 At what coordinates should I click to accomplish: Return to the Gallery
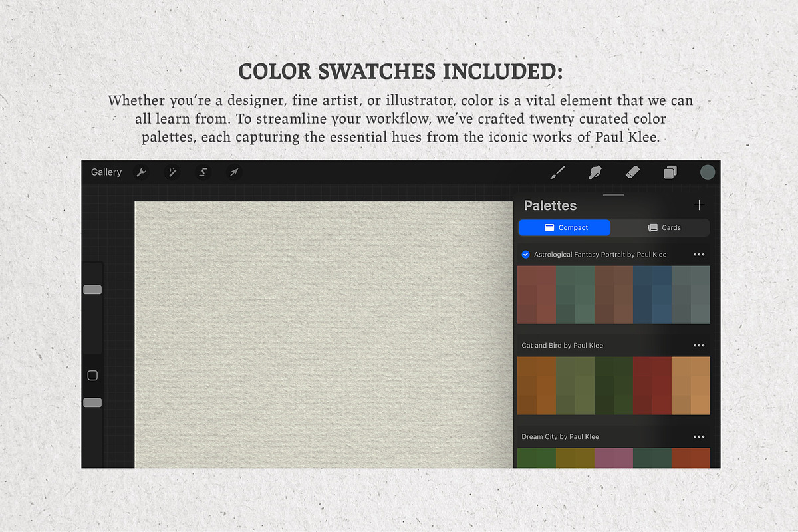(106, 172)
